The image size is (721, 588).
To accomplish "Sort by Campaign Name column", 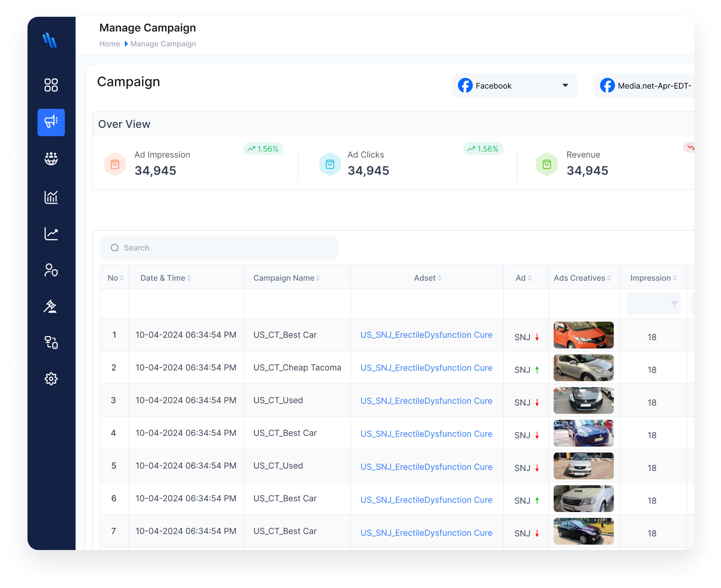I will pos(318,278).
